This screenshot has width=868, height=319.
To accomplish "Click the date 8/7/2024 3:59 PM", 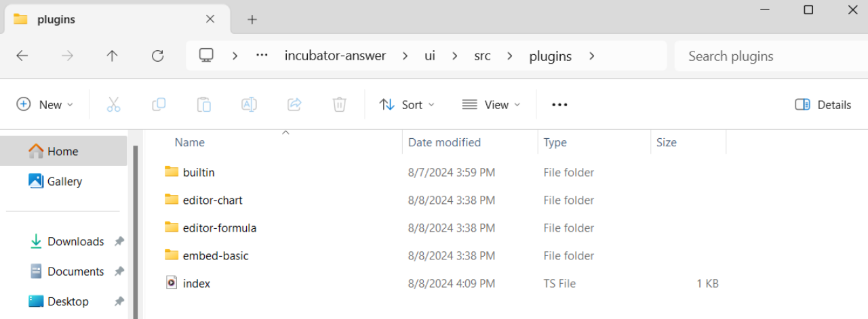I will coord(452,172).
